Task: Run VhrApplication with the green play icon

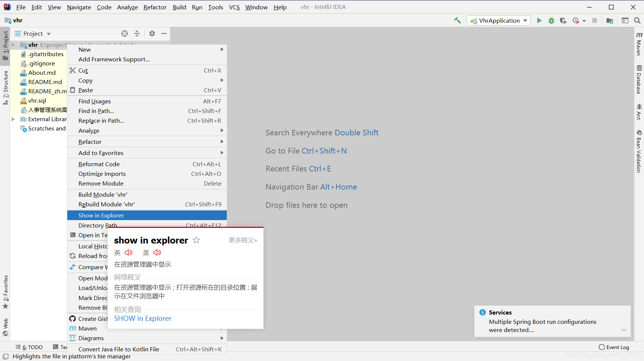Action: tap(539, 20)
